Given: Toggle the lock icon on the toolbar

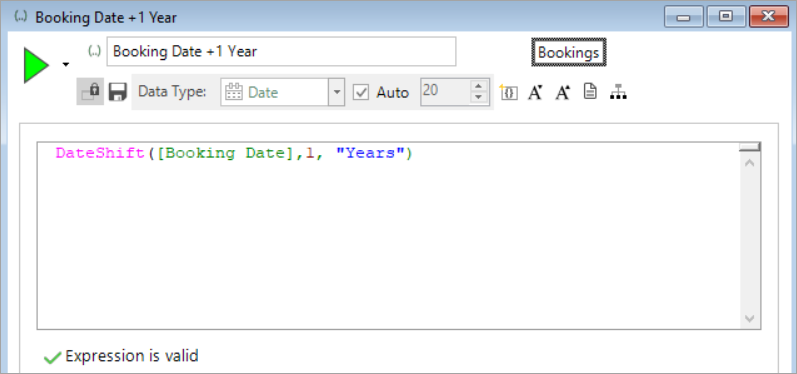Looking at the screenshot, I should pos(90,91).
